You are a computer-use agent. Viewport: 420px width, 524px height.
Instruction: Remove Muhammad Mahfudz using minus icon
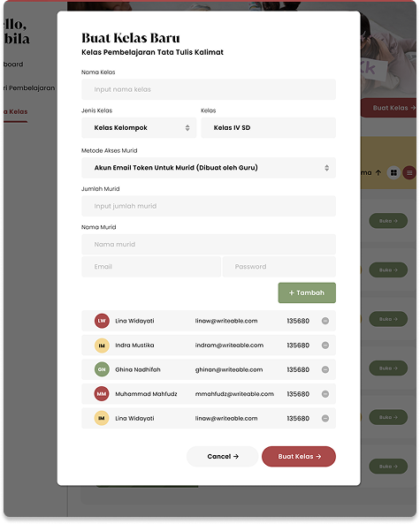(x=325, y=394)
